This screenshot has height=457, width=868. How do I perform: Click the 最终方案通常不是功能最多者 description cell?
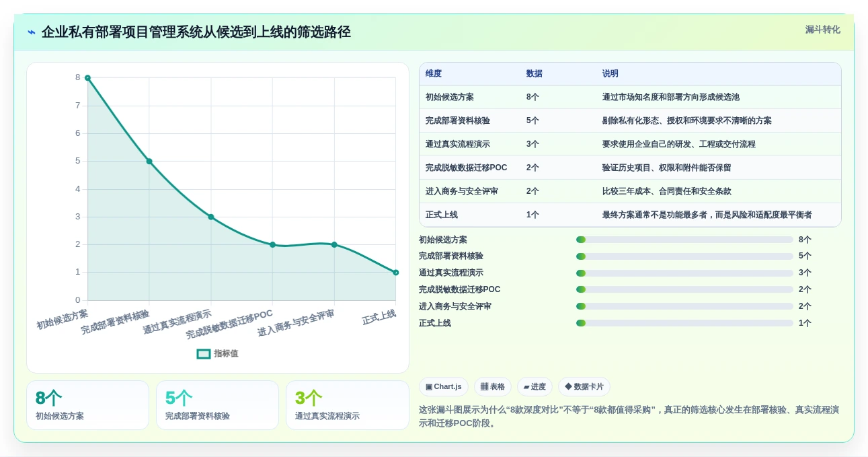(707, 215)
